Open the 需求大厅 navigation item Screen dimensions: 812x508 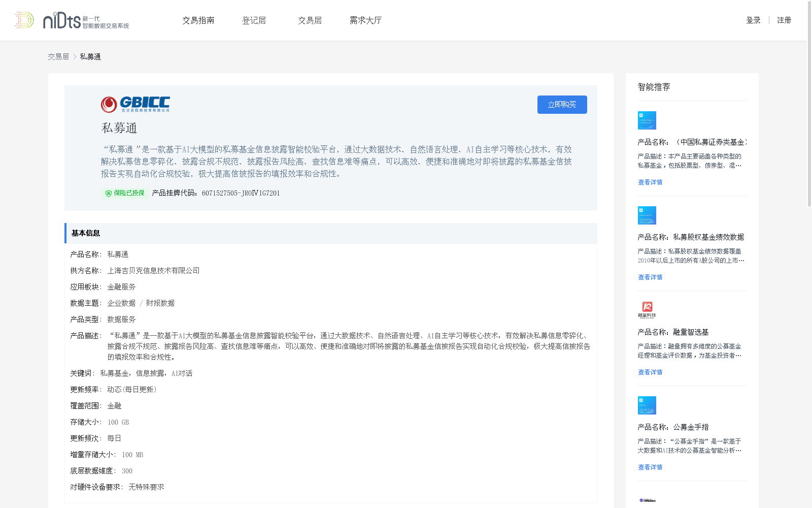point(365,20)
